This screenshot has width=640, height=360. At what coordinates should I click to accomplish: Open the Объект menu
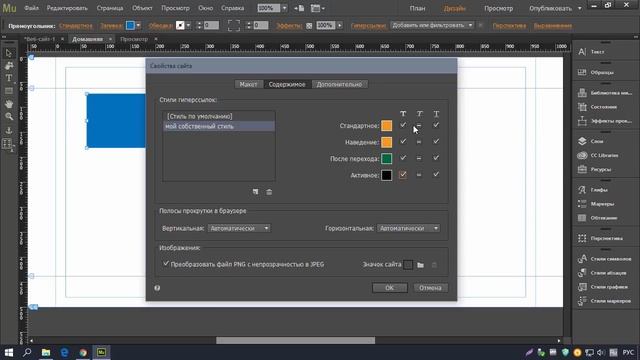(x=142, y=8)
